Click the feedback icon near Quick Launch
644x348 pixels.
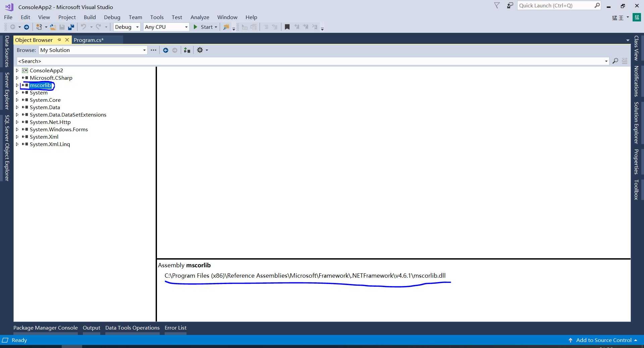(510, 5)
